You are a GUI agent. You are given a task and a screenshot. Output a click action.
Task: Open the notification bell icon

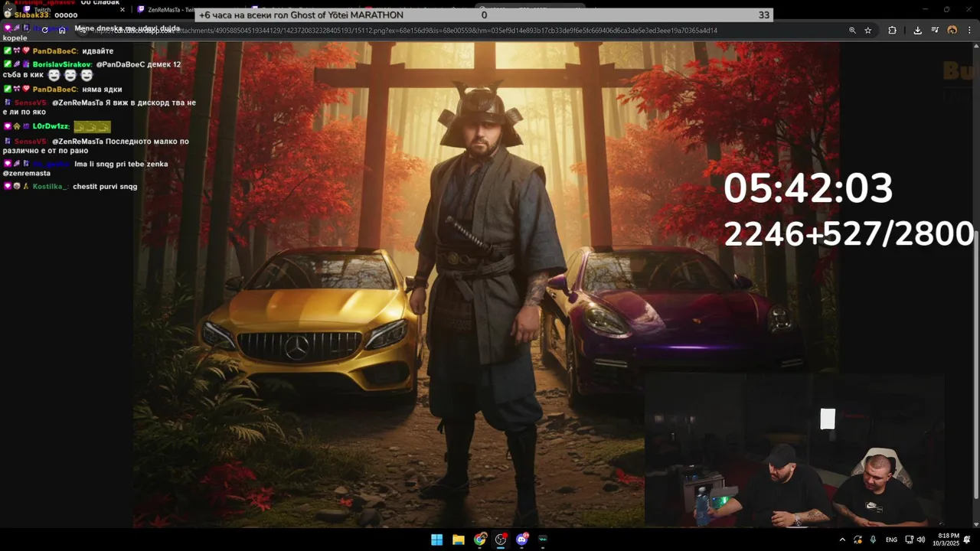[967, 540]
